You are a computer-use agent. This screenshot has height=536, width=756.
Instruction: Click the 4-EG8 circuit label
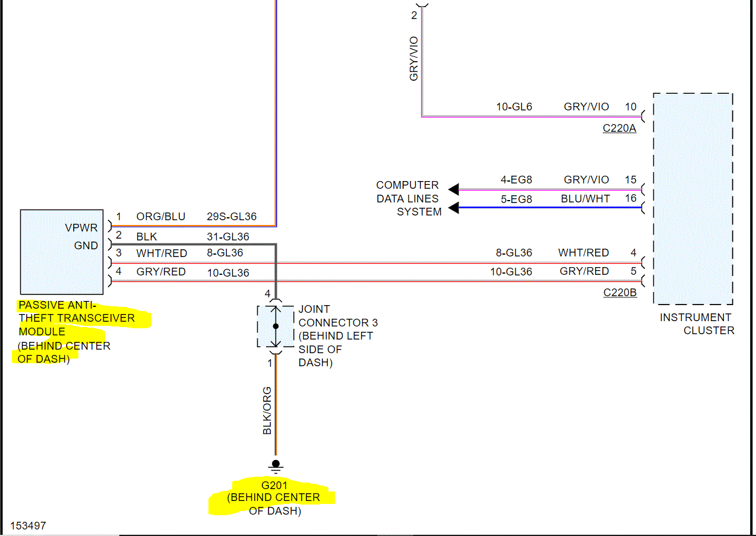[x=516, y=179]
